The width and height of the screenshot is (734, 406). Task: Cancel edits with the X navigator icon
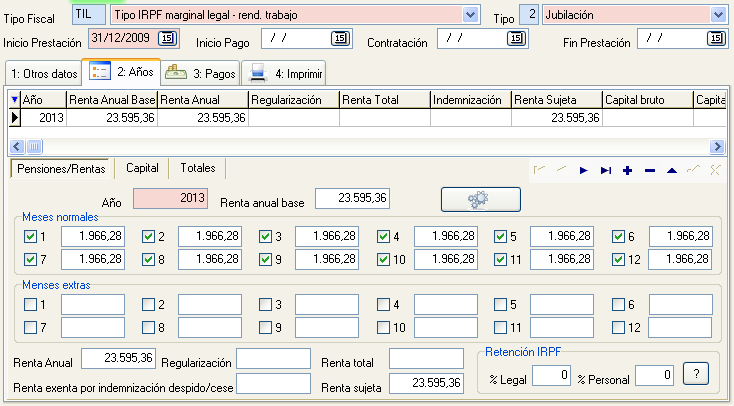coord(715,170)
